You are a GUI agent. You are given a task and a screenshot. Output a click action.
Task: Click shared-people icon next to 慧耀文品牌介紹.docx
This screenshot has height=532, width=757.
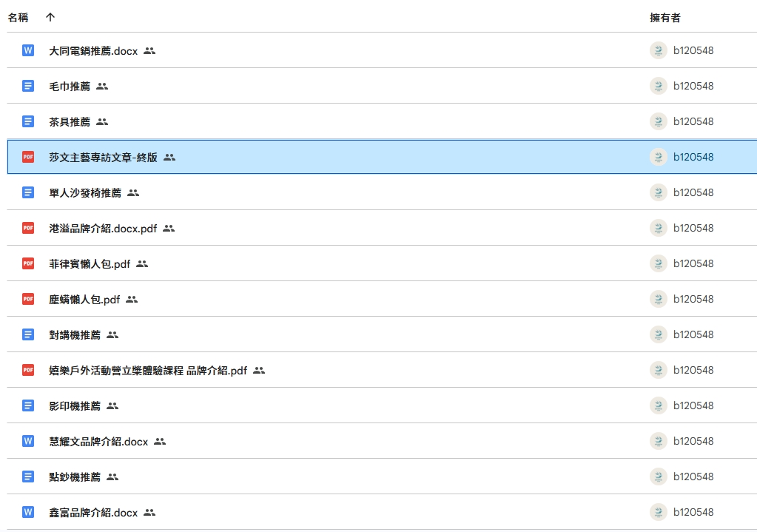coord(160,442)
